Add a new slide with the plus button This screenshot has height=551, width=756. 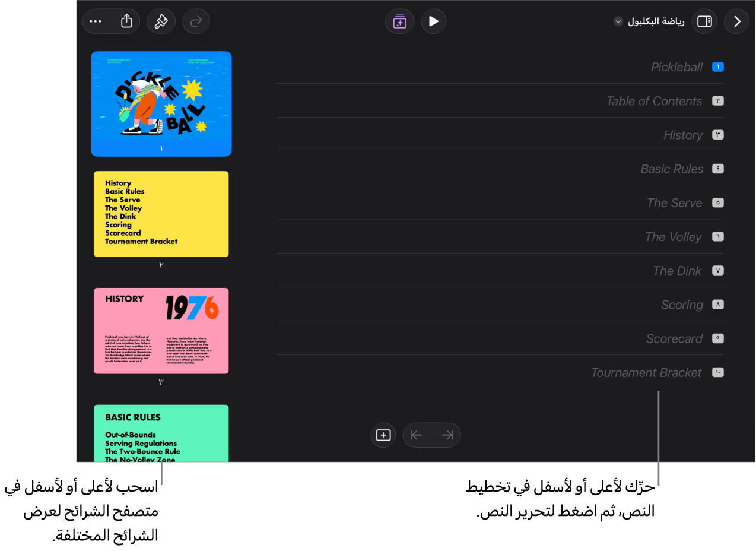click(x=383, y=435)
